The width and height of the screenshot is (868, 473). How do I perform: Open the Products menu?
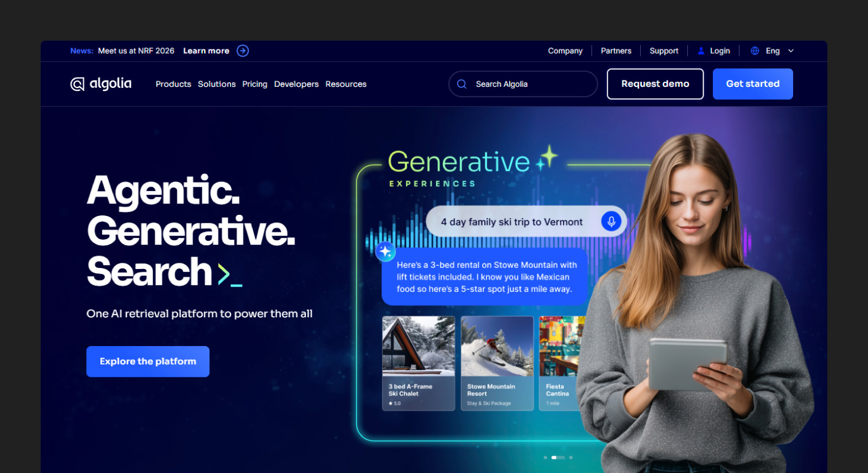coord(174,84)
